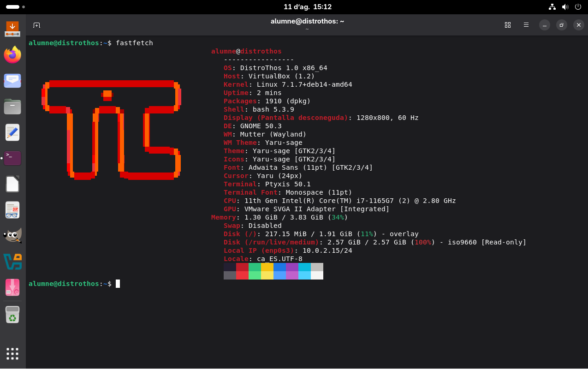Open the text editor dock icon
This screenshot has width=588, height=369.
click(x=12, y=132)
